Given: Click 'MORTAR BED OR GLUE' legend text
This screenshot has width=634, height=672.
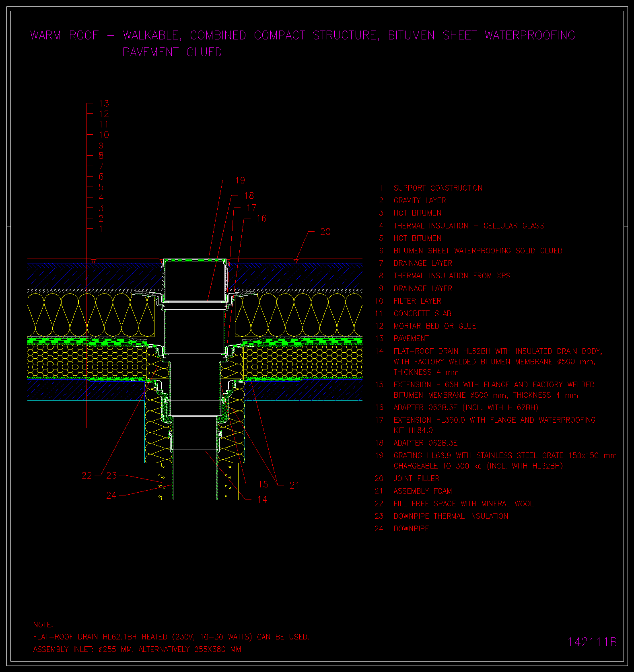Looking at the screenshot, I should coord(435,326).
